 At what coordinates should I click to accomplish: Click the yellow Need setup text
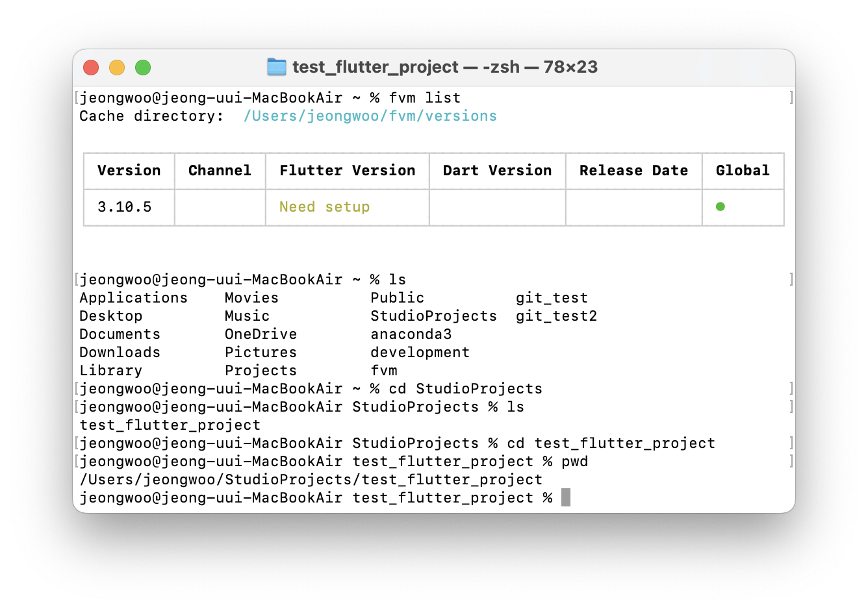[324, 207]
